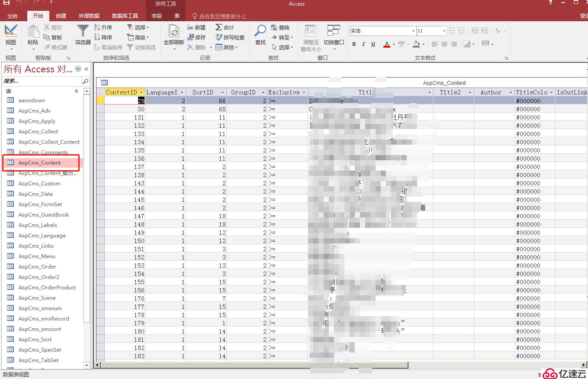Click the Delete (删除) record button

tap(196, 47)
